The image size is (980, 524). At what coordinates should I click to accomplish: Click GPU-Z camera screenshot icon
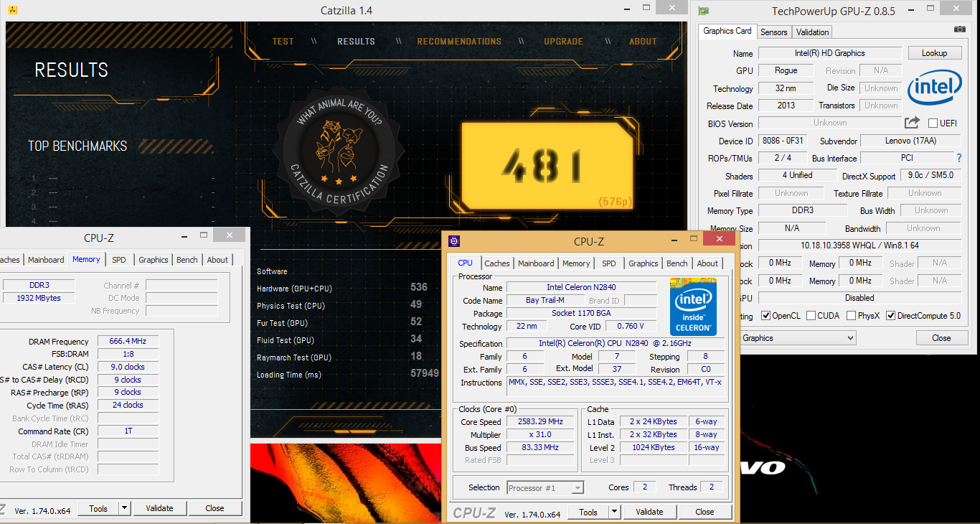960,29
